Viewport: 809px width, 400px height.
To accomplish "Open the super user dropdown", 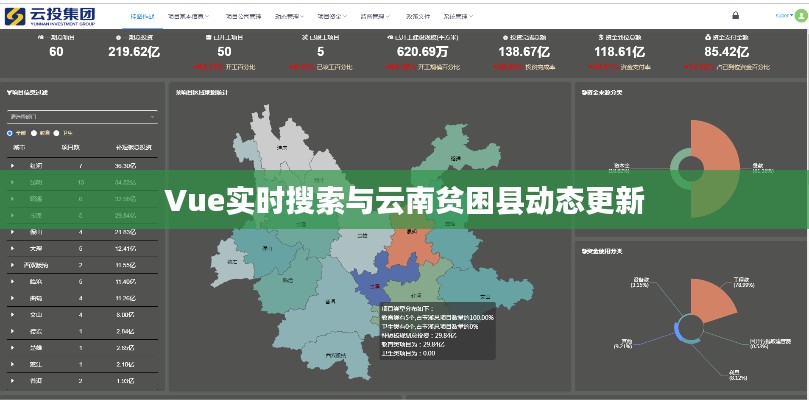I will [x=784, y=15].
